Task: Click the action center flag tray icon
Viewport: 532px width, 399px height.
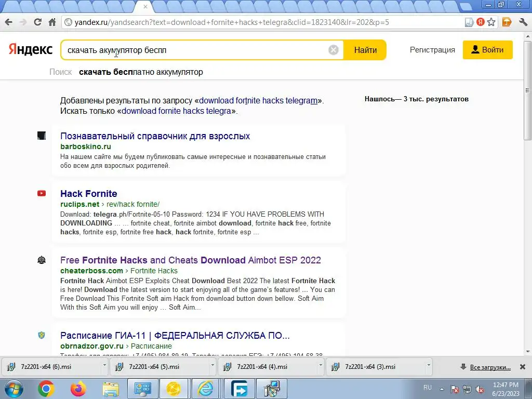Action: coord(455,389)
